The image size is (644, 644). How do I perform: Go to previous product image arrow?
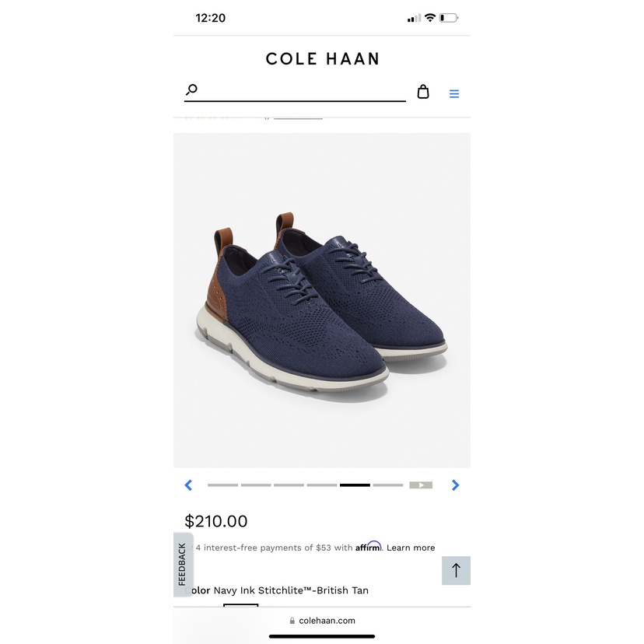point(188,485)
